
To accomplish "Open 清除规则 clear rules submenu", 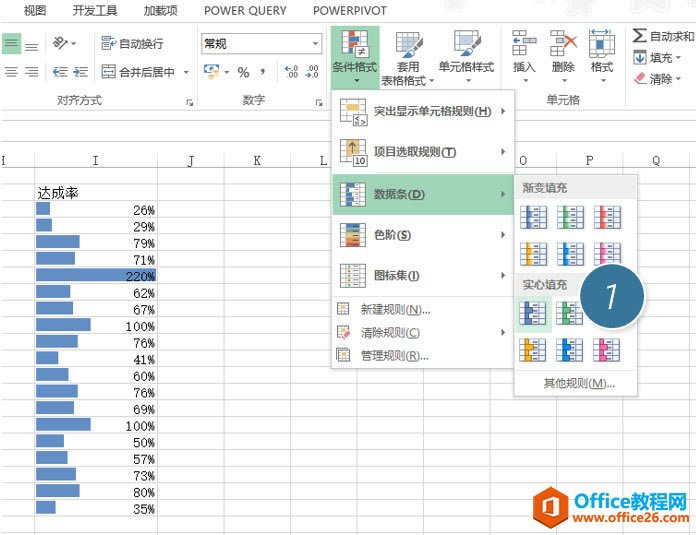I will coord(423,332).
